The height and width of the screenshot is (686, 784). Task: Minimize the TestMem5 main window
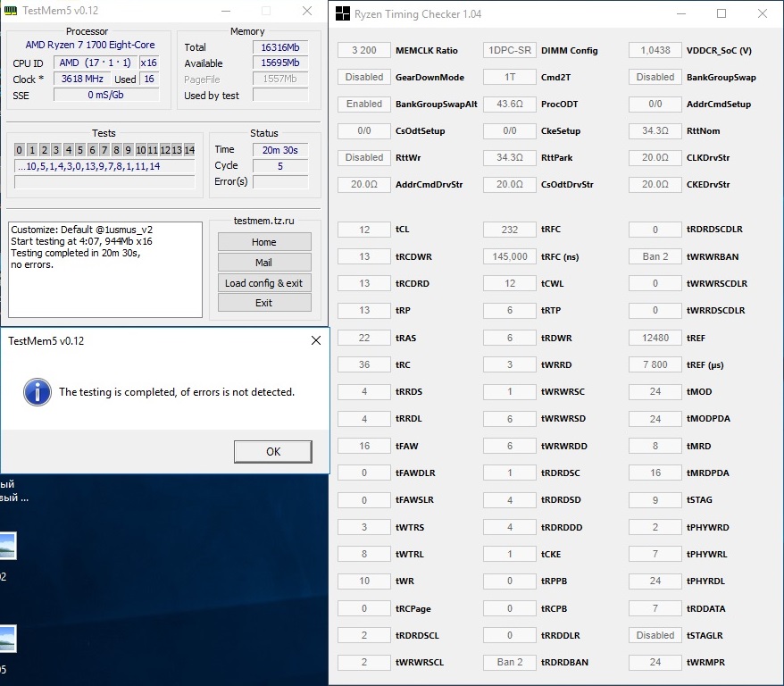pyautogui.click(x=226, y=11)
